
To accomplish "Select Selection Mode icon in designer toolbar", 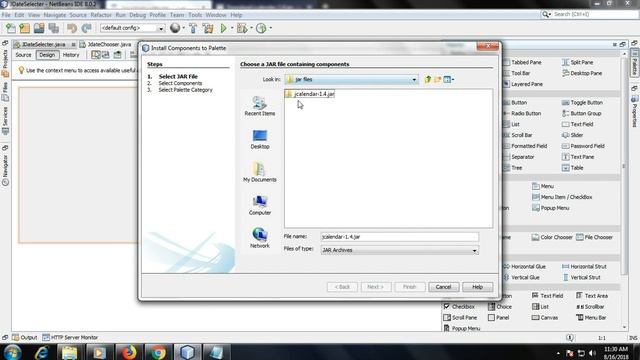I will [x=96, y=55].
